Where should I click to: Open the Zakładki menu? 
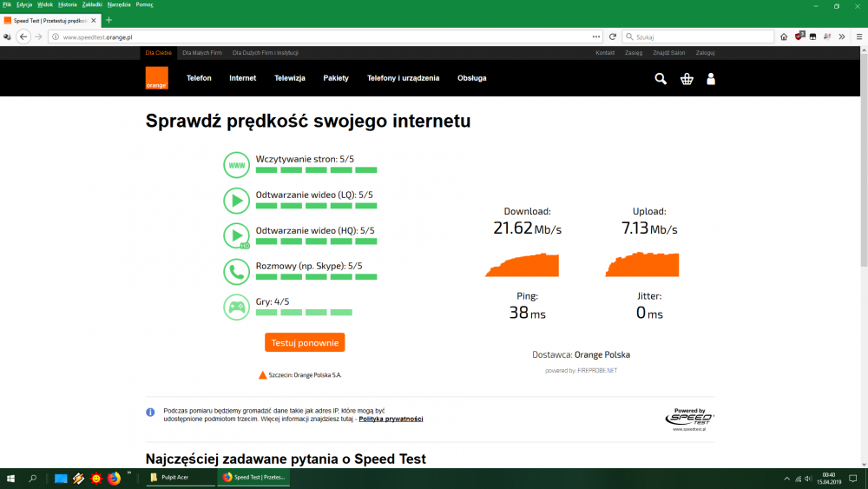pos(92,4)
